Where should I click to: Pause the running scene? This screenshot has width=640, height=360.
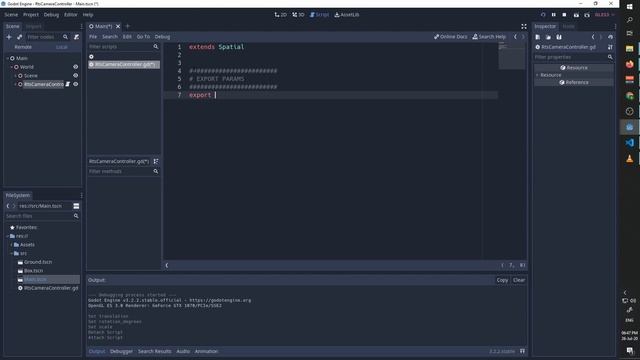553,15
